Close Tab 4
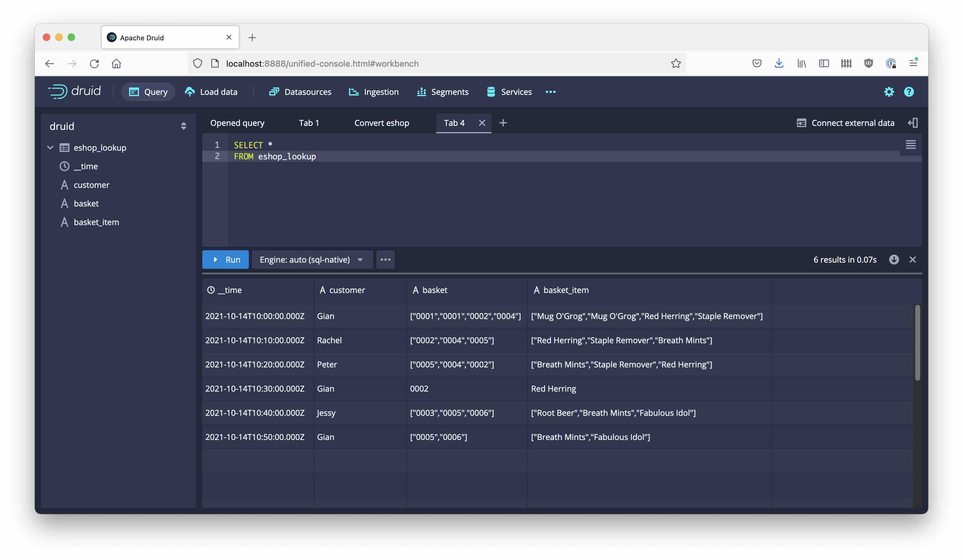Screen dimensions: 963x560 pyautogui.click(x=482, y=122)
